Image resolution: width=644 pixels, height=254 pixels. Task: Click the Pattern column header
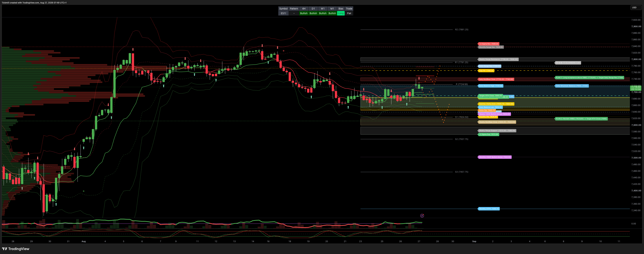tap(294, 8)
